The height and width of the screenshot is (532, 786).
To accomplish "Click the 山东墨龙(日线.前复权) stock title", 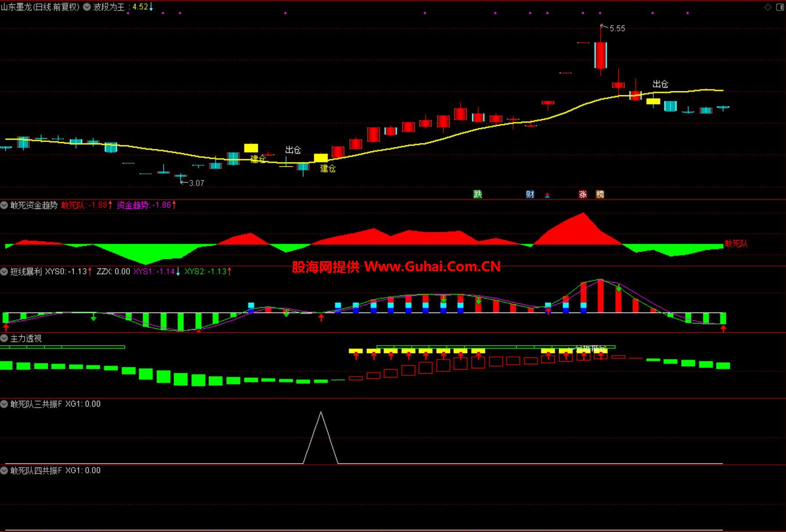I will tap(40, 7).
